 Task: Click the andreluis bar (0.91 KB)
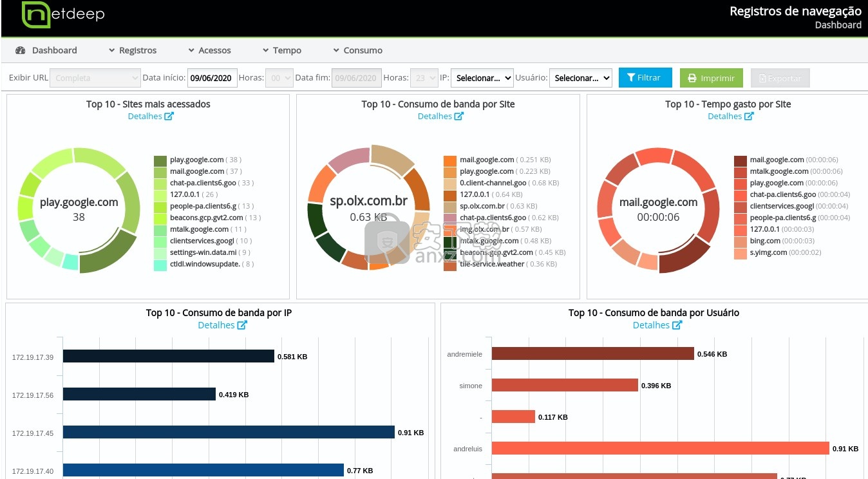(x=661, y=448)
